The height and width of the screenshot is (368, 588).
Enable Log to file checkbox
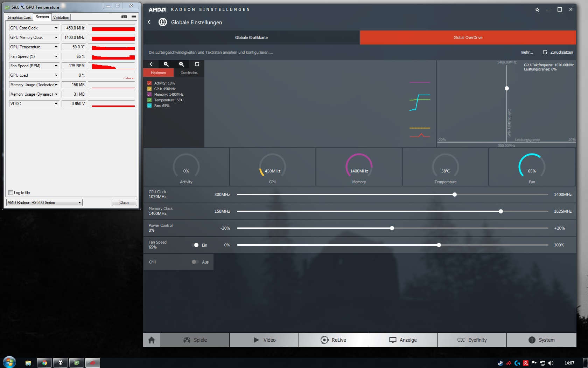click(10, 193)
